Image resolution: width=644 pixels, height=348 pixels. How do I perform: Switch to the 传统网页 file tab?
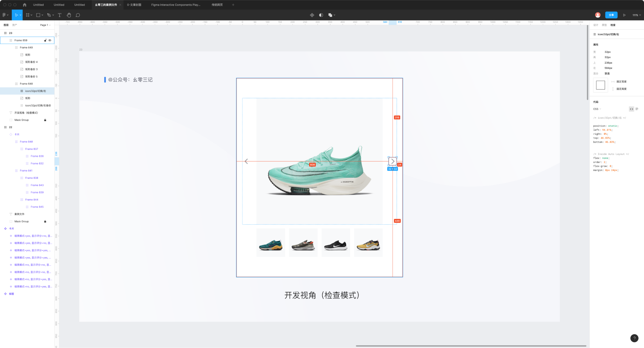[217, 5]
